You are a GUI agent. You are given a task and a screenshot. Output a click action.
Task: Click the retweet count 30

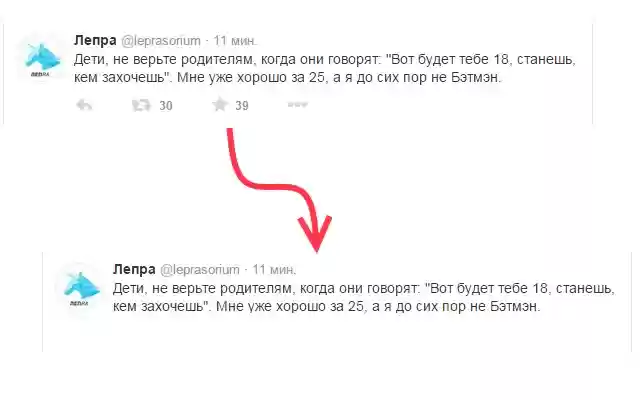[166, 106]
